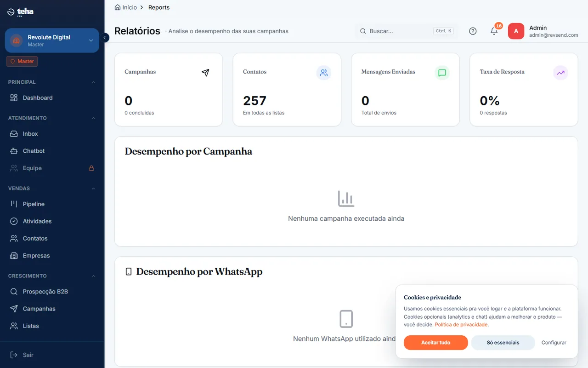
Task: Open the notifications bell icon
Action: click(494, 31)
